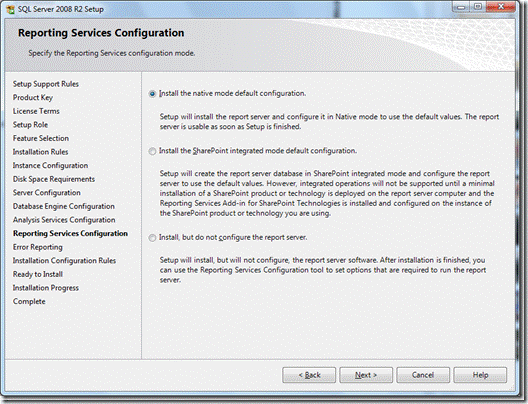The height and width of the screenshot is (404, 528).
Task: Close the SQL Server 2008 R2 Setup window
Action: (x=501, y=7)
